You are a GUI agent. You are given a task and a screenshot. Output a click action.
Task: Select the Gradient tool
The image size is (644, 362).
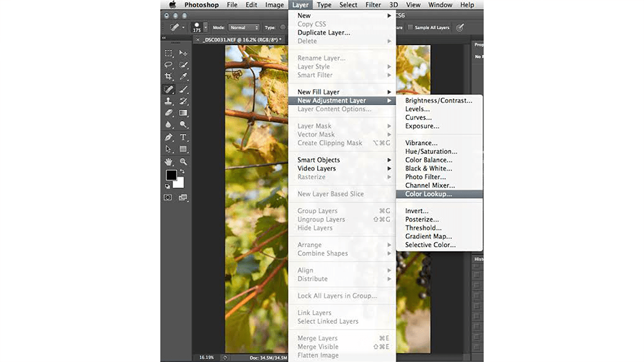184,113
